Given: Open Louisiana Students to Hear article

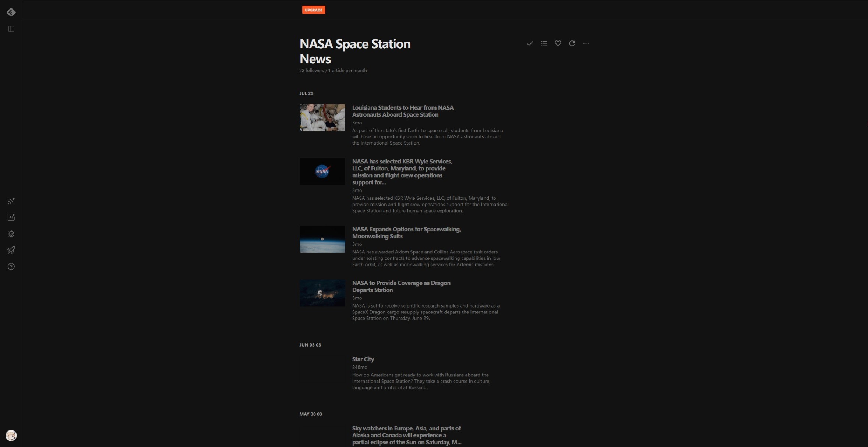Looking at the screenshot, I should pos(403,111).
